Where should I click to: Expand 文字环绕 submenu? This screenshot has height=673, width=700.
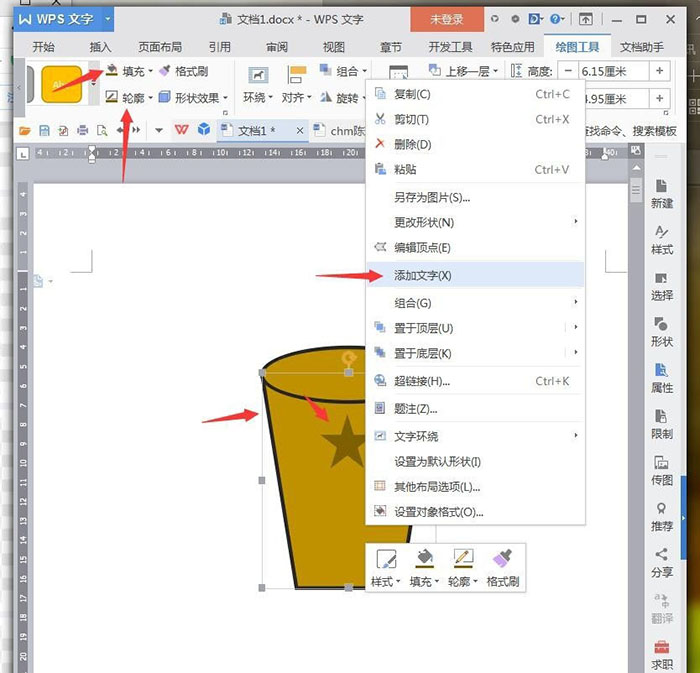coord(475,436)
